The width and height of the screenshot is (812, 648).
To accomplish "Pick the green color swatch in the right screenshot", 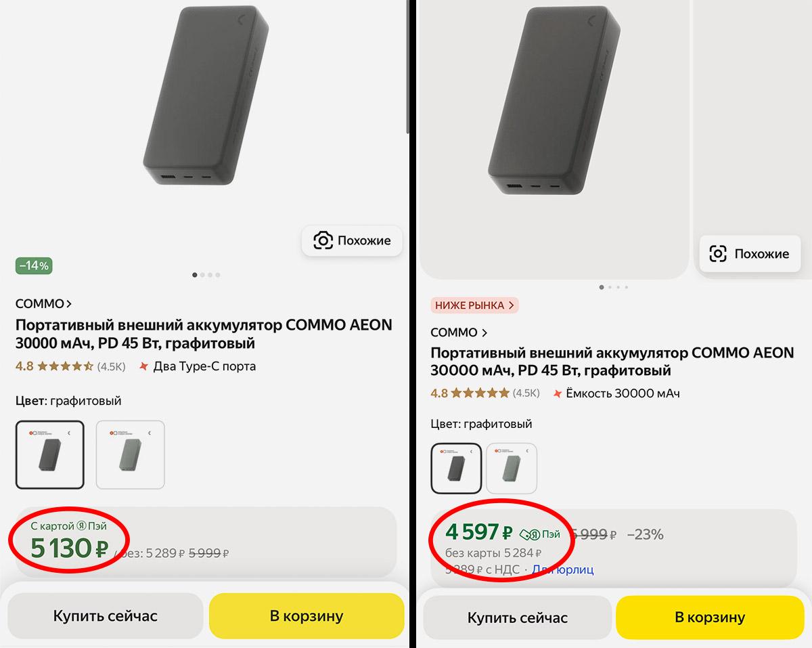I will click(512, 469).
